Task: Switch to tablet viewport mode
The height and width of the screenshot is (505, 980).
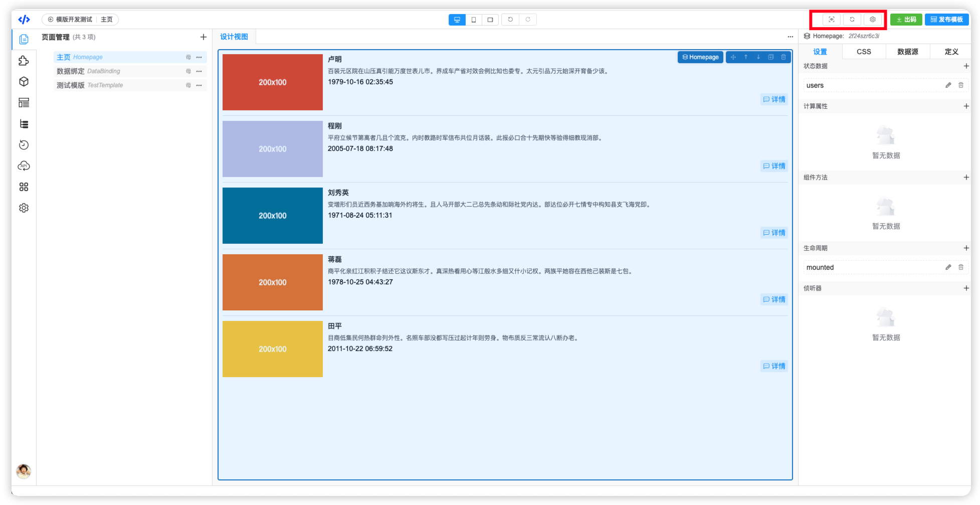Action: [490, 20]
